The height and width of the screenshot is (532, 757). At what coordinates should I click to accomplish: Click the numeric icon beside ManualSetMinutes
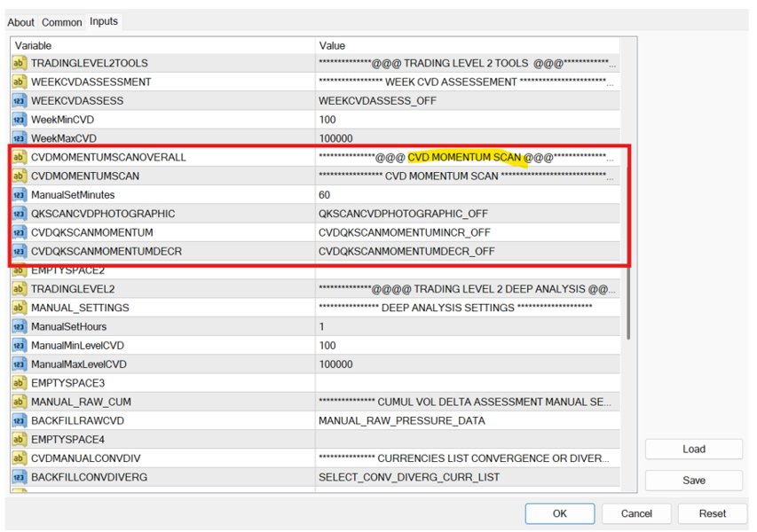19,195
